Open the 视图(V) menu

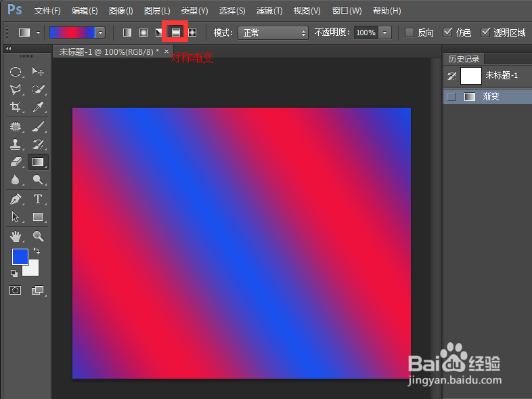coord(307,11)
